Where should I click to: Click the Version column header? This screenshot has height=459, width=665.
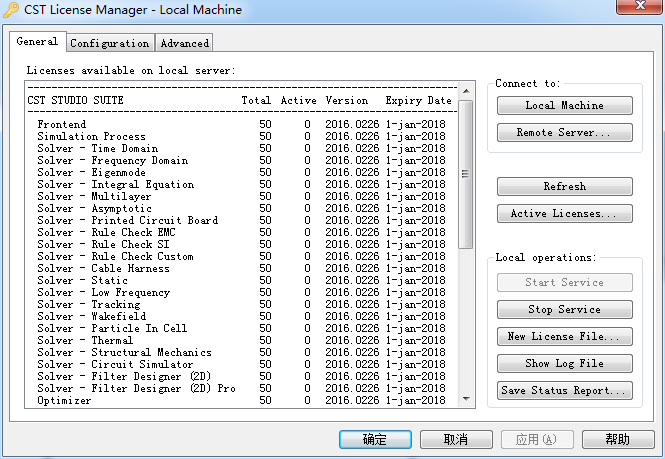pyautogui.click(x=346, y=101)
